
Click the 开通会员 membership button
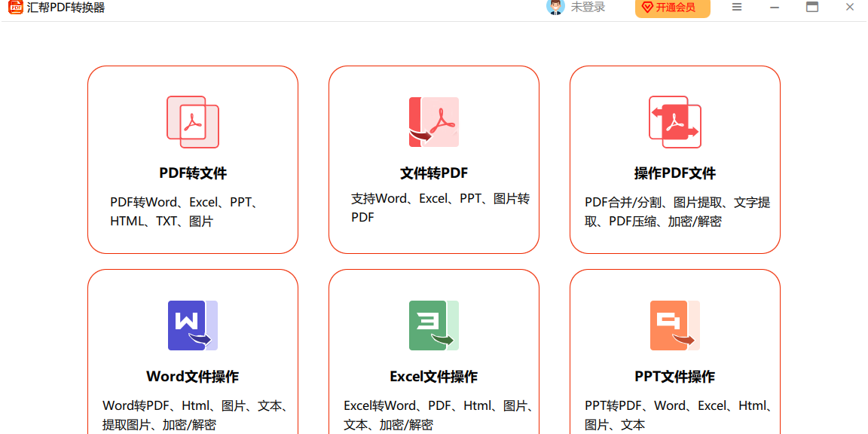pyautogui.click(x=672, y=8)
